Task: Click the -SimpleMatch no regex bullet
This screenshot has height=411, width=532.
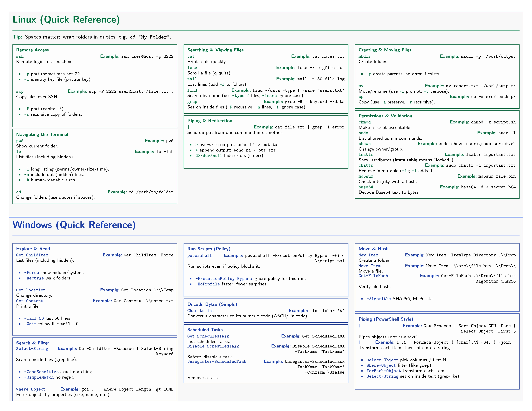Action: [39, 377]
